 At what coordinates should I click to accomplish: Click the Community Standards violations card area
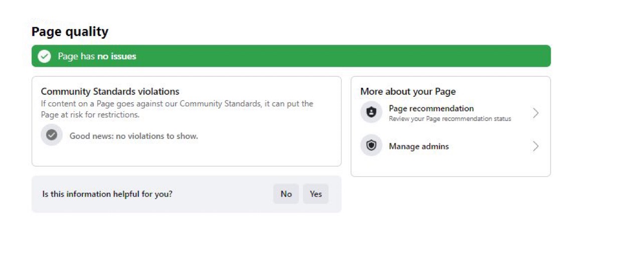(187, 121)
